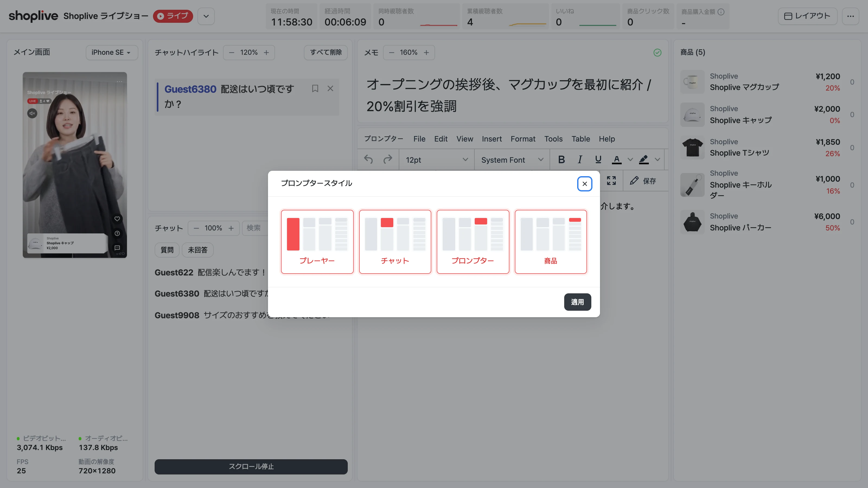Toggle italic formatting
This screenshot has height=488, width=868.
tap(580, 160)
